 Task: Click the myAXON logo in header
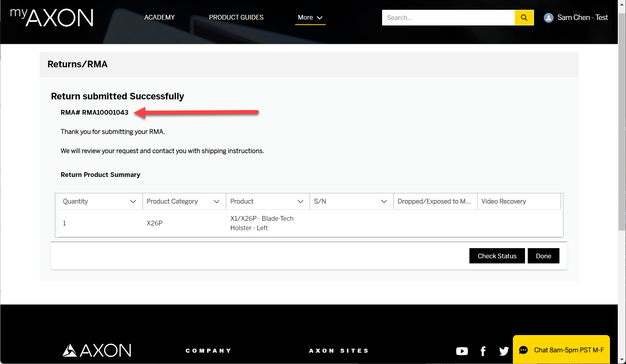(52, 18)
